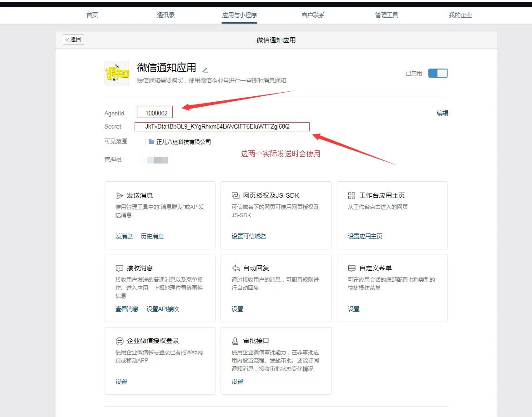Click the 网页授权及JS-SDK icon

click(236, 196)
